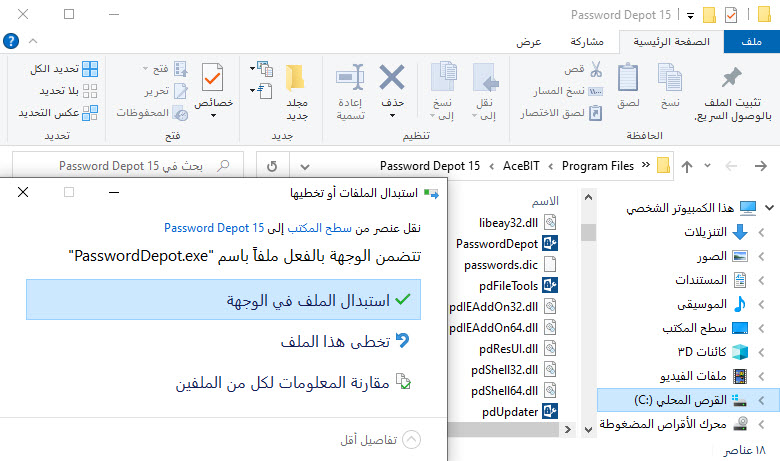The width and height of the screenshot is (780, 461).
Task: Expand the Local Disk (C:) tree node
Action: pos(762,400)
